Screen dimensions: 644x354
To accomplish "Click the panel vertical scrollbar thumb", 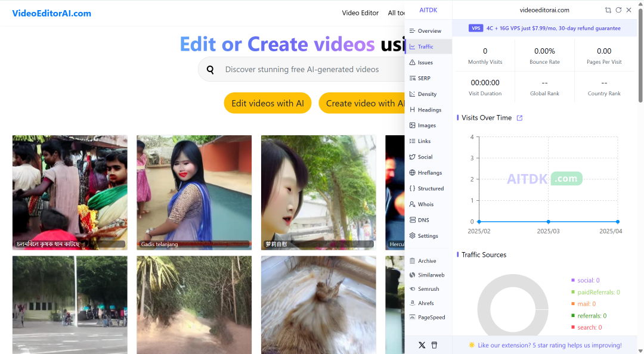I will 640,55.
